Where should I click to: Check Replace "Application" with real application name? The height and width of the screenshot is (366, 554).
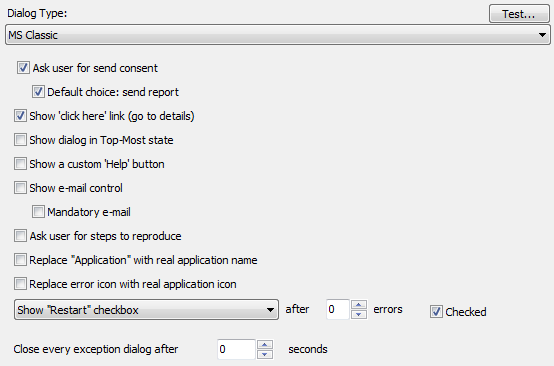pyautogui.click(x=20, y=260)
